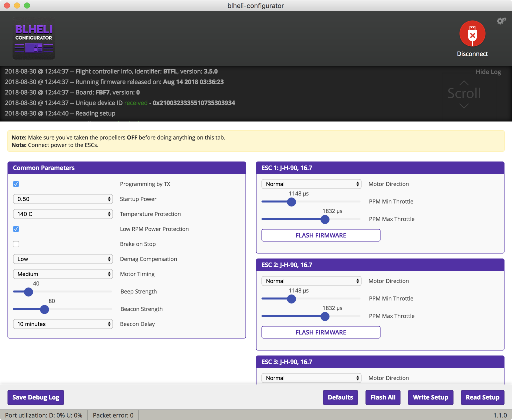Open ESC 1 Motor Direction dropdown

(x=311, y=184)
